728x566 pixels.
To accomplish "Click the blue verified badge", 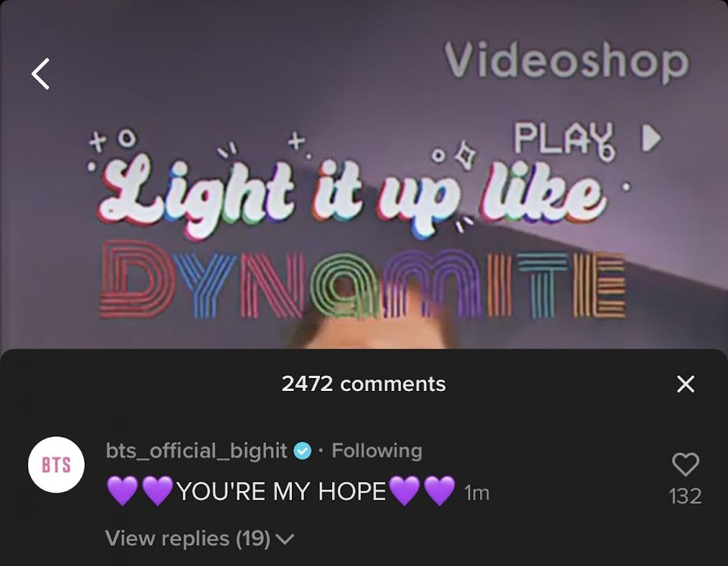I will (x=303, y=451).
